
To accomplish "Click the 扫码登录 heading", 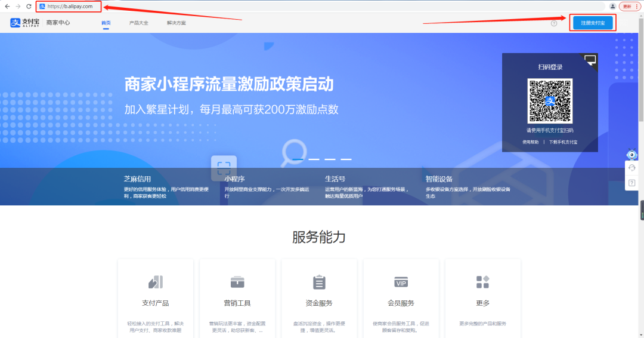I will click(550, 67).
